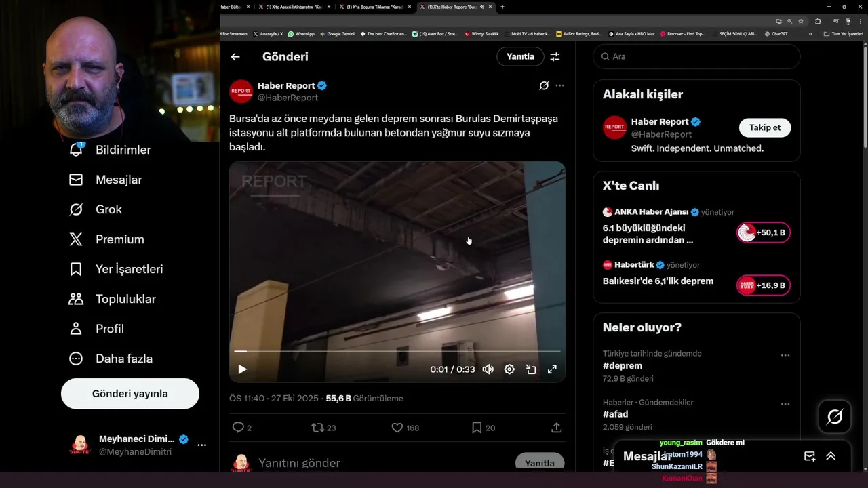
Task: Open Grok from the sidebar
Action: (x=96, y=209)
